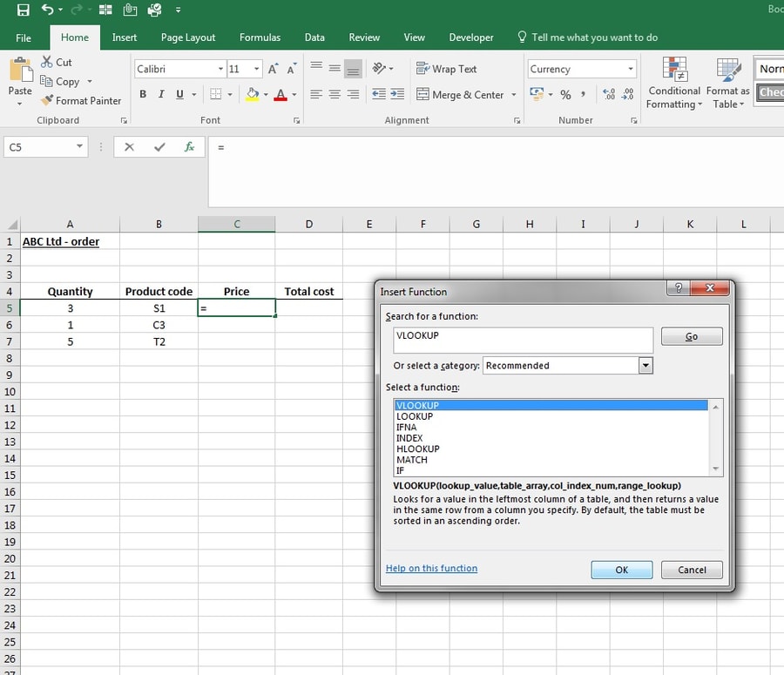The width and height of the screenshot is (784, 675).
Task: Click OK in Insert Function dialog
Action: (621, 570)
